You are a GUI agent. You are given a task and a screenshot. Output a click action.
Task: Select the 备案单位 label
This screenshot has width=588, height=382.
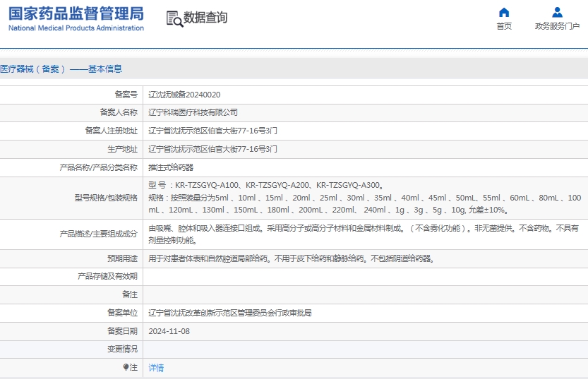point(122,313)
